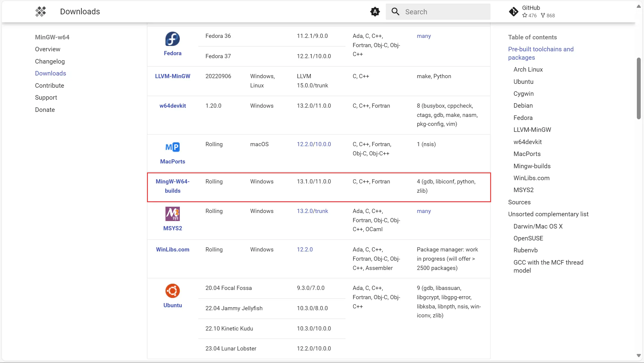The width and height of the screenshot is (644, 363).
Task: Jump to Cygwin in table of contents
Action: tap(524, 94)
